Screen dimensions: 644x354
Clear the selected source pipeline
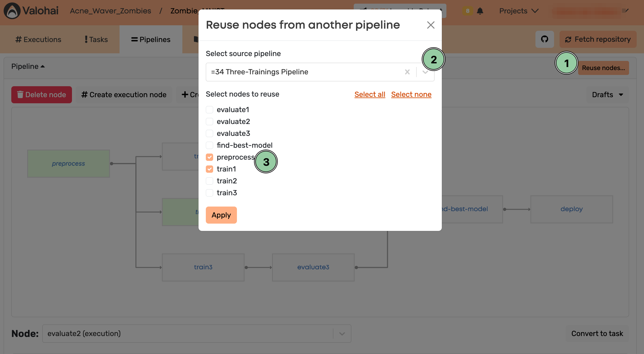(x=407, y=72)
